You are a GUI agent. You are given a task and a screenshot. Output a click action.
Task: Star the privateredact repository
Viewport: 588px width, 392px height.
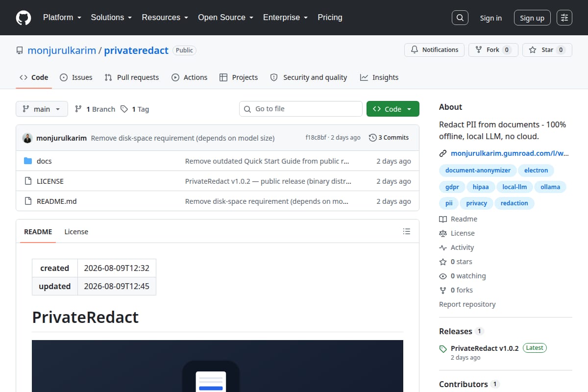(547, 50)
